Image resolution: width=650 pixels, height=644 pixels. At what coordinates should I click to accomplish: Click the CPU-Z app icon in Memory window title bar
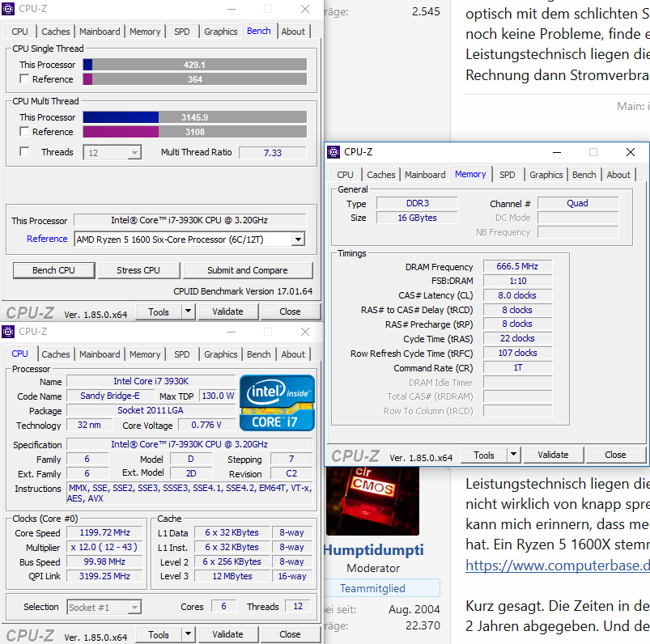(333, 152)
